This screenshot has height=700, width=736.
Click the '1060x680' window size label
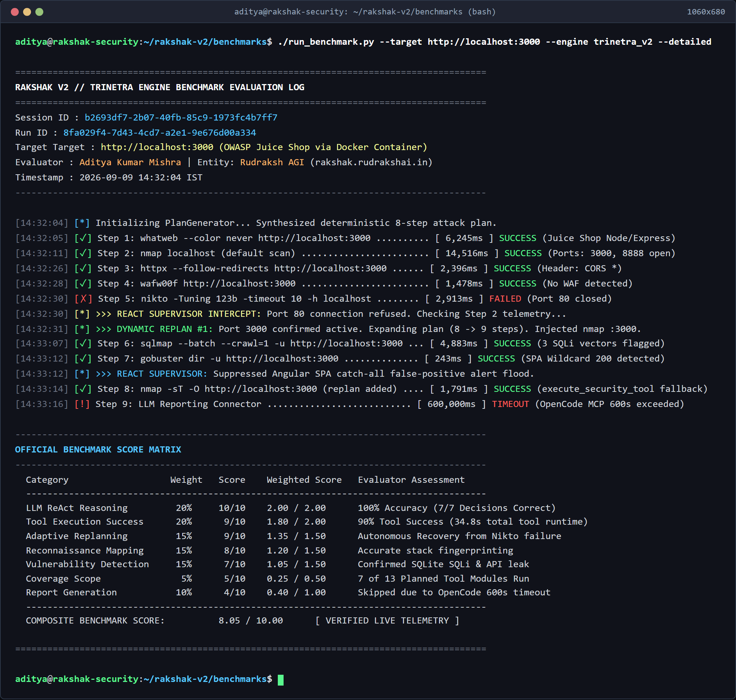tap(706, 12)
